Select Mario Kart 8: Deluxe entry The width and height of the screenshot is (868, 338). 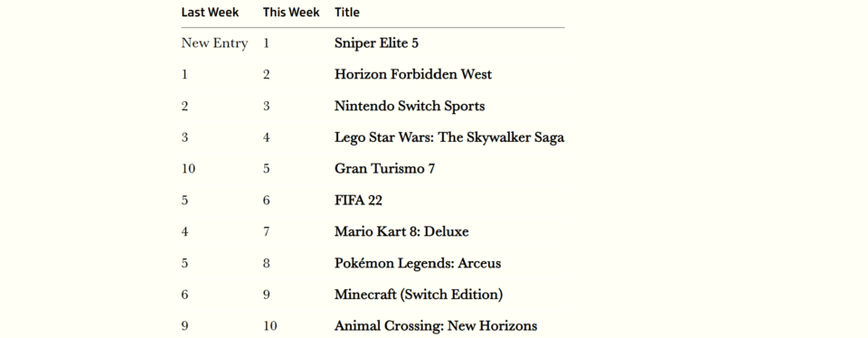click(401, 231)
